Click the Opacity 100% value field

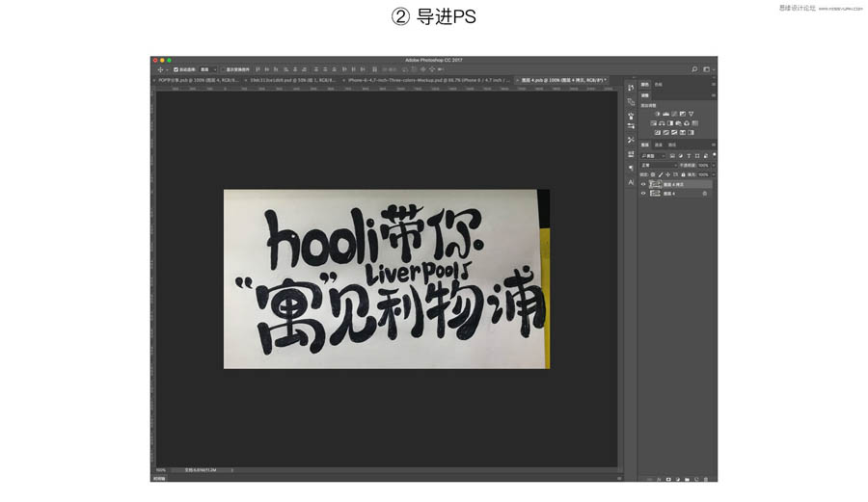click(x=704, y=166)
